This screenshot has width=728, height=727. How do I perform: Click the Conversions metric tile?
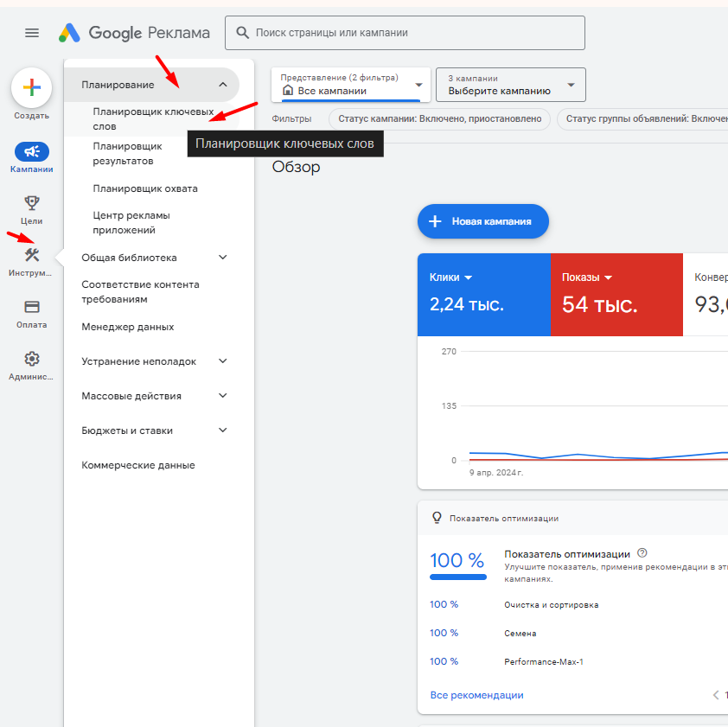(x=706, y=294)
